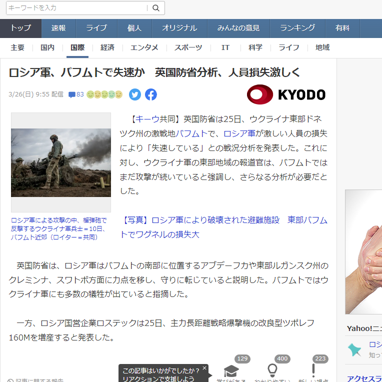Select the 国際 category

[77, 48]
